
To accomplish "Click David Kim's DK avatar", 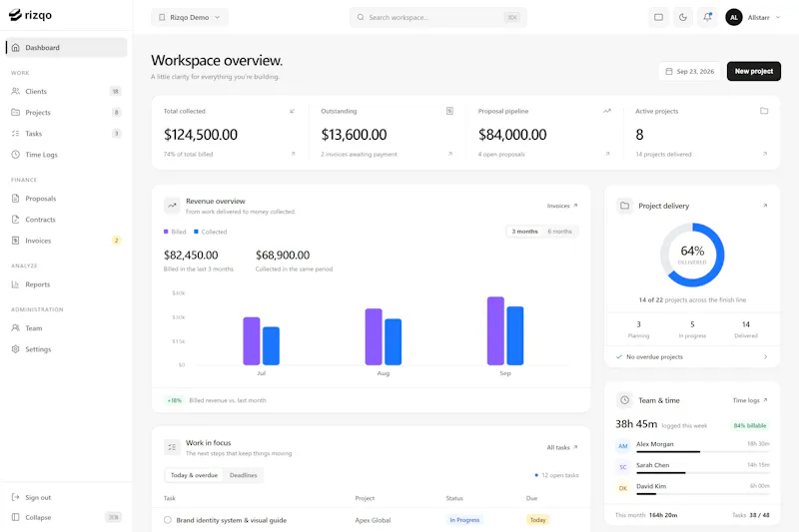I will (622, 488).
